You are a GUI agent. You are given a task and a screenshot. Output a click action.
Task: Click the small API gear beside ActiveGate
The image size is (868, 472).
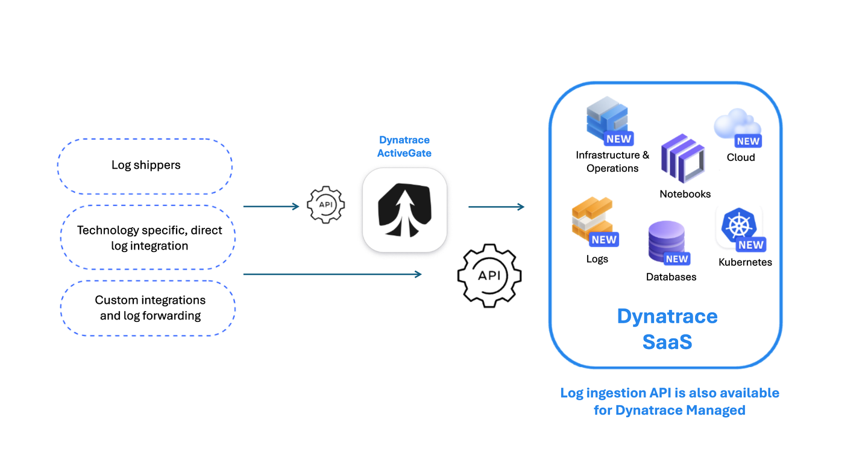325,205
